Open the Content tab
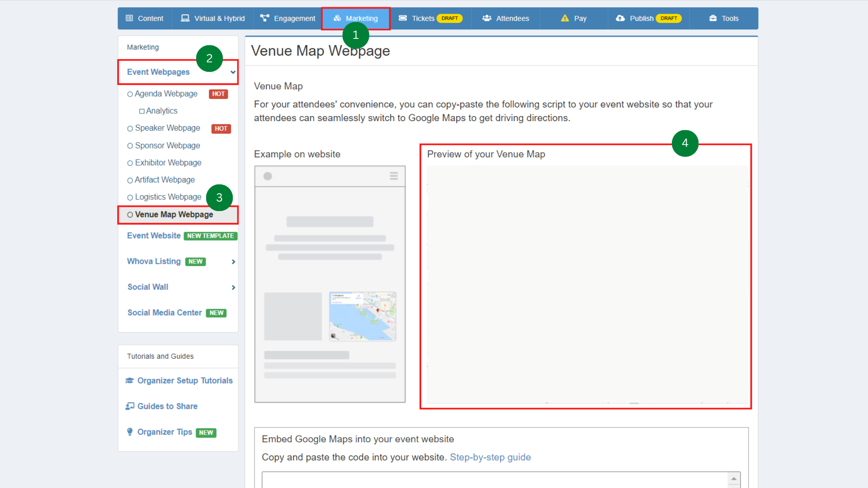The image size is (868, 488). [x=145, y=19]
